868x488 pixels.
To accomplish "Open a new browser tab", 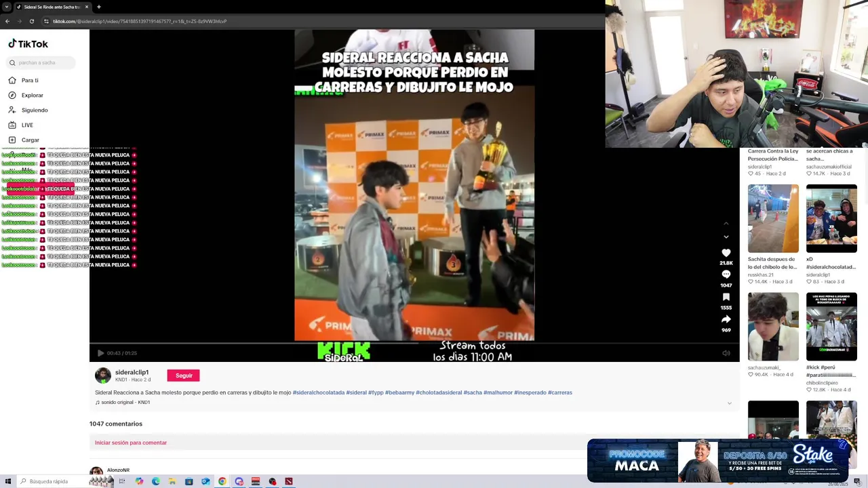I will click(x=99, y=7).
